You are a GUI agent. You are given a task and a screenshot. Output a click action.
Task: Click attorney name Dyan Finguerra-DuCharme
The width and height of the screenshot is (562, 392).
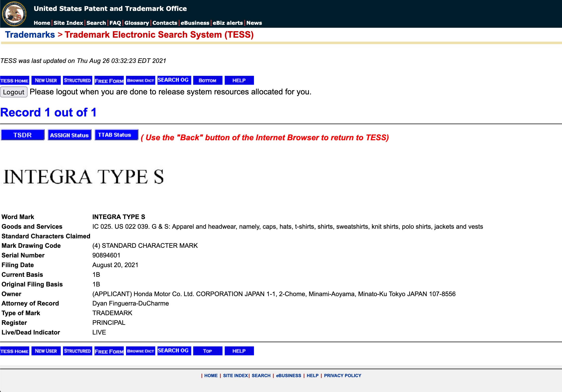point(131,304)
